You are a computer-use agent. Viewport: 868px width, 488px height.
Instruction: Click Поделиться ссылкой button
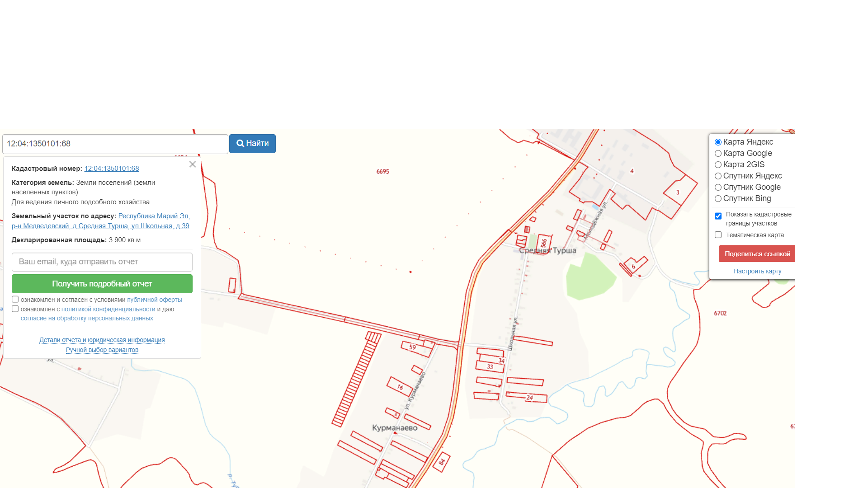[x=757, y=254]
